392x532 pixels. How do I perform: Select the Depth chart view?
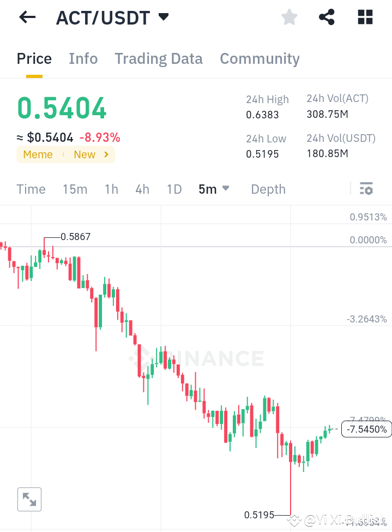(x=268, y=189)
